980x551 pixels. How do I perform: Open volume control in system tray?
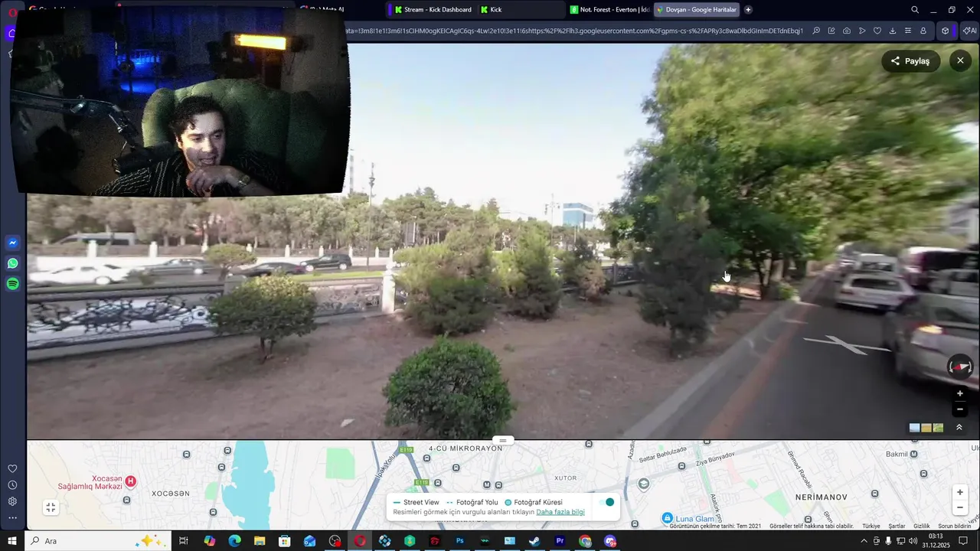click(913, 541)
